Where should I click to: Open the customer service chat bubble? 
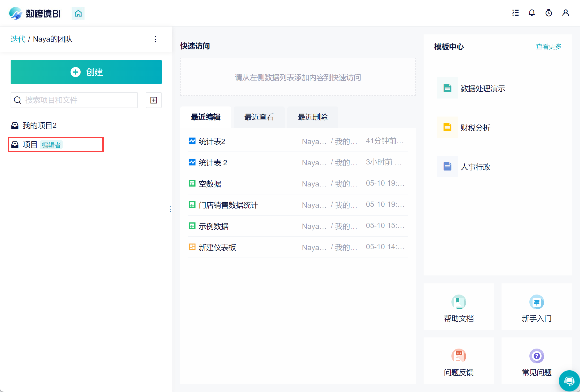pos(569,381)
